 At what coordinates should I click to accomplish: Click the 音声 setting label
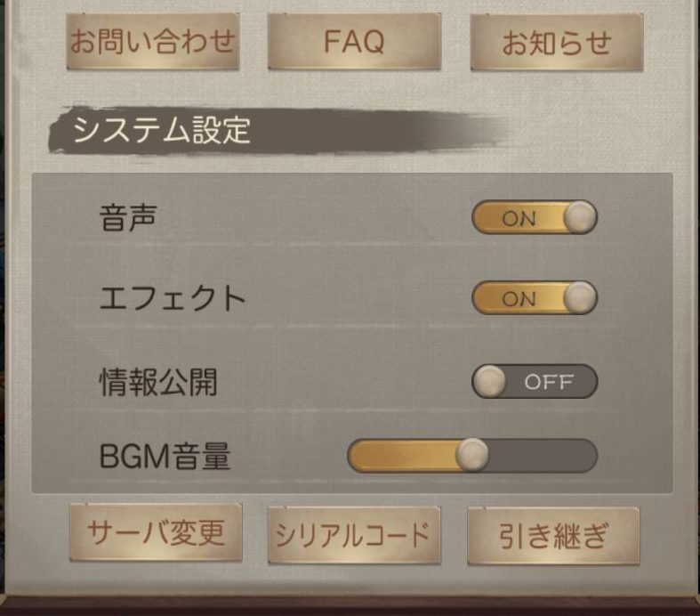tap(128, 218)
